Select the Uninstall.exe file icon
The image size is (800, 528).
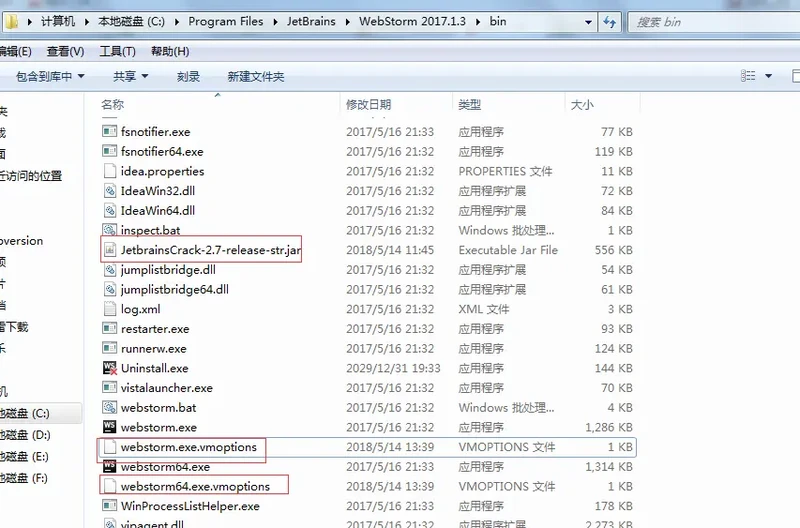pos(110,368)
